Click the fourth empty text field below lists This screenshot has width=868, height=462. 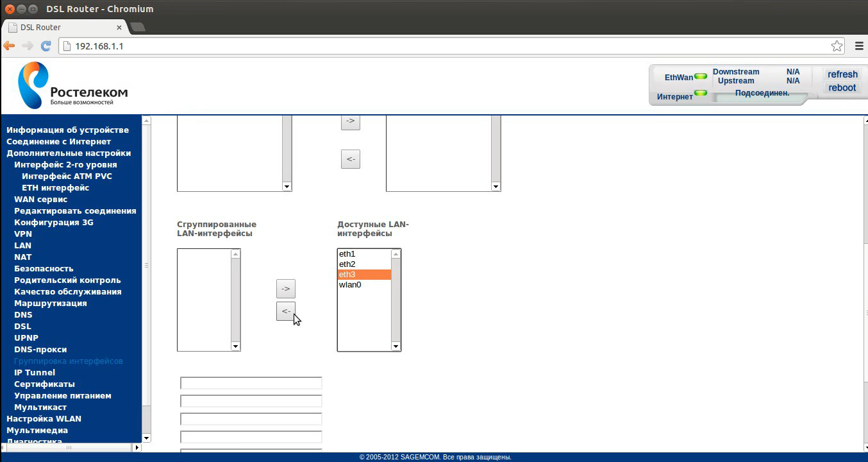(251, 437)
